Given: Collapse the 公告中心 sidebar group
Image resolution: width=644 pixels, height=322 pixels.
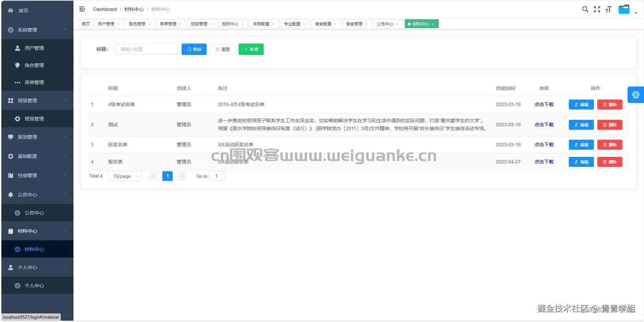Looking at the screenshot, I should coord(37,195).
